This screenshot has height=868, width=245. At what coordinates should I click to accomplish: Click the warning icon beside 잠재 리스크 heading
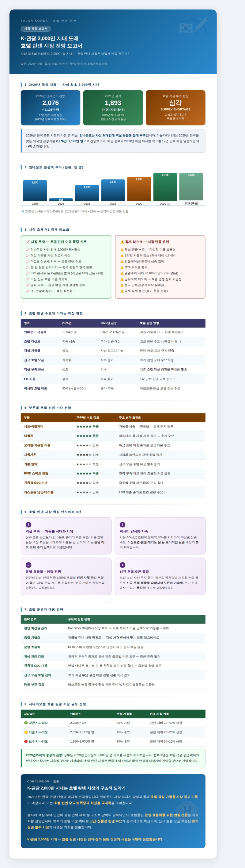tap(122, 242)
